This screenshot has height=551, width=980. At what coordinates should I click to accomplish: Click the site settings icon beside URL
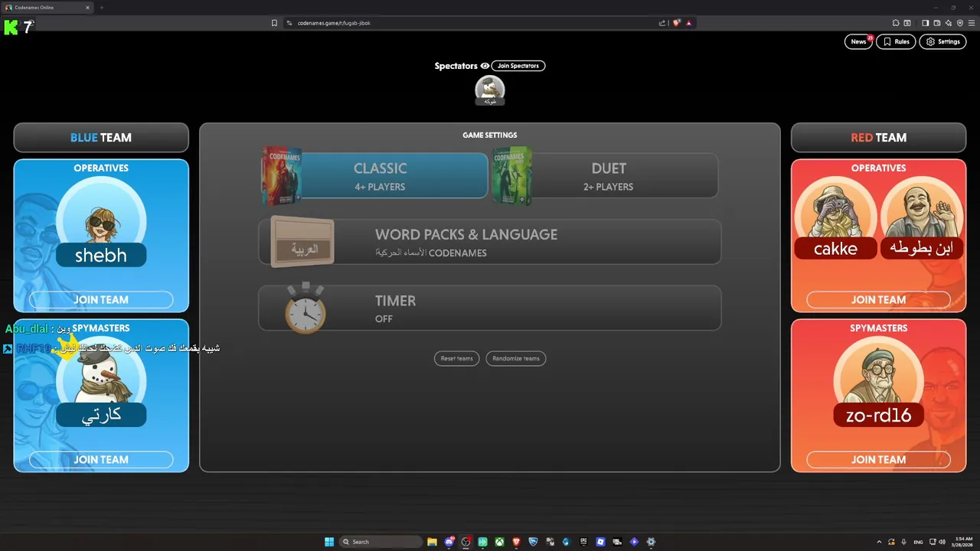coord(289,23)
